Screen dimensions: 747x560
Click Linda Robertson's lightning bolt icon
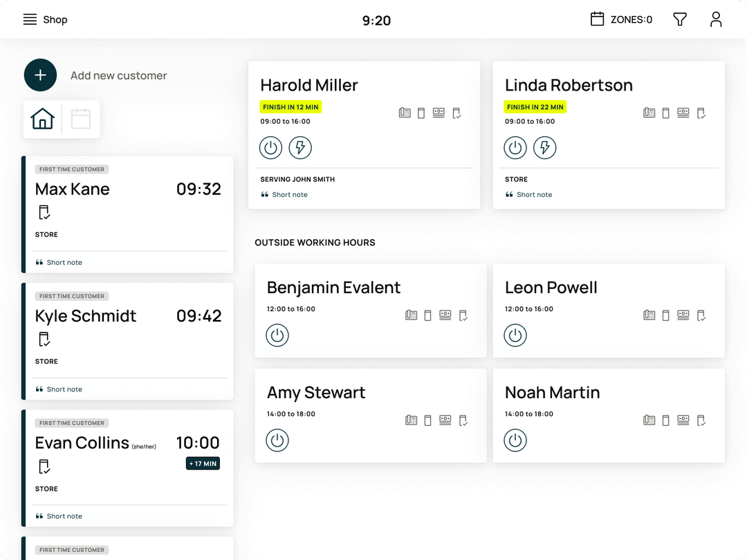[545, 147]
